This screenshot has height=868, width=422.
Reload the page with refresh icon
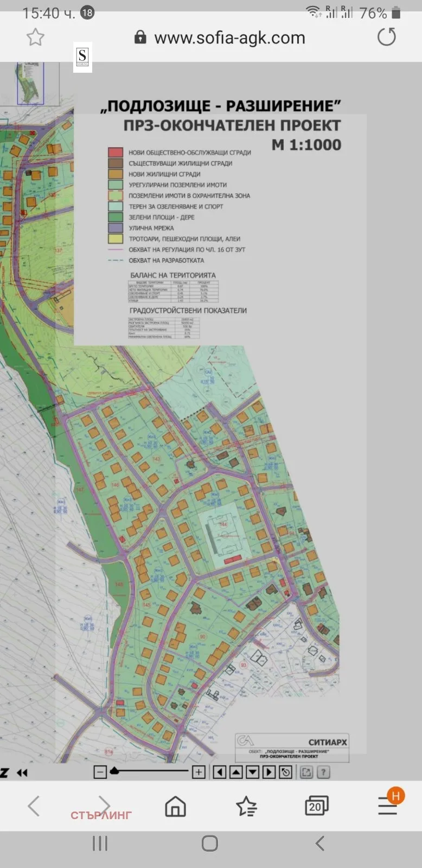(x=386, y=37)
